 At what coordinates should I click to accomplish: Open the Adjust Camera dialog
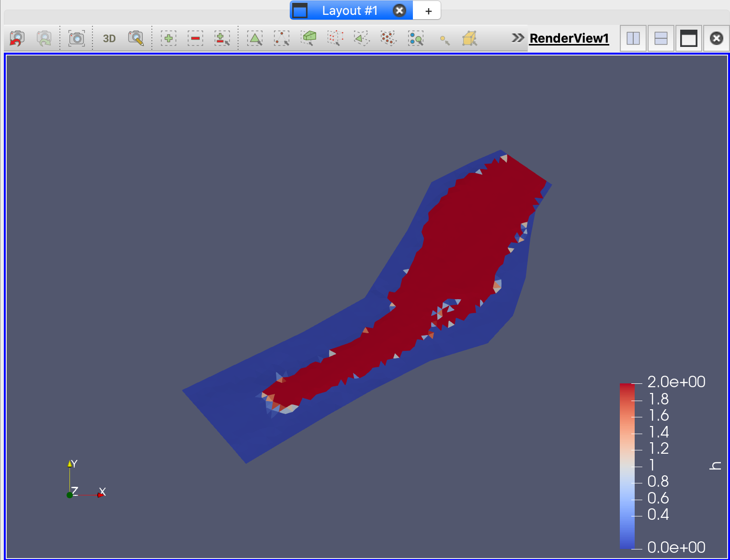tap(136, 38)
